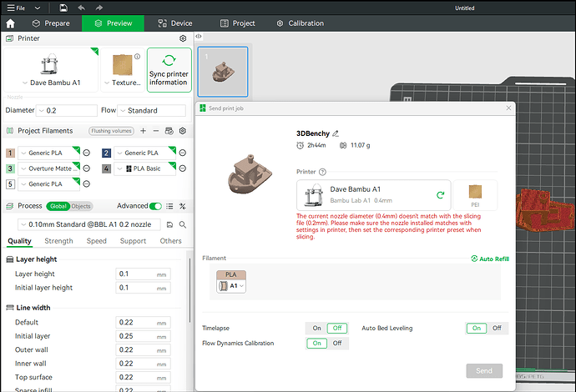
Task: Click edit icon next to filament 2
Action: (183, 153)
